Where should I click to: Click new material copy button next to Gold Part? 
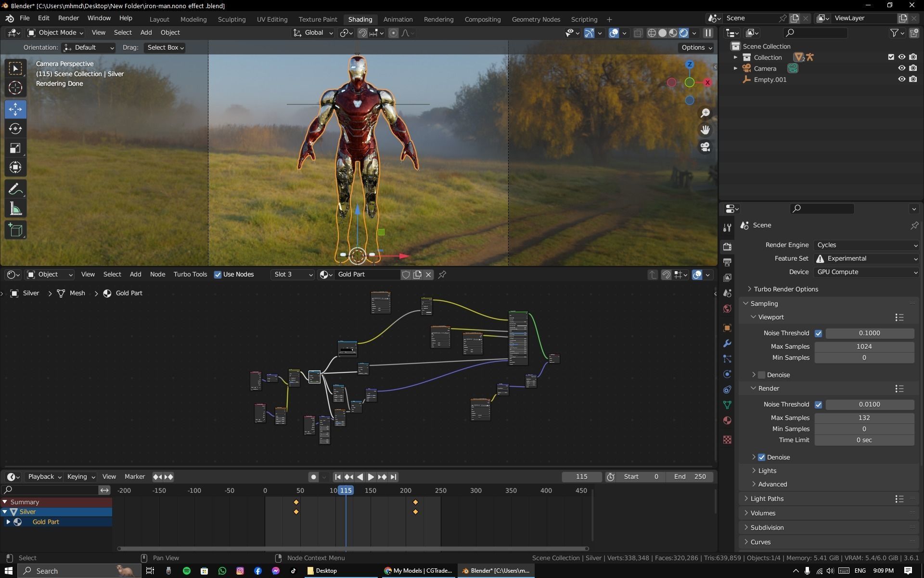(417, 275)
